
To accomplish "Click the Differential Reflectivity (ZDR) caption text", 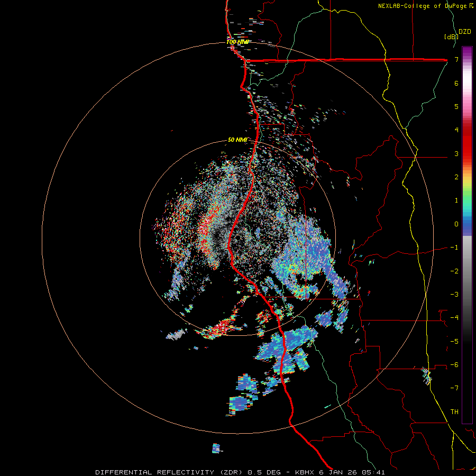I will (170, 472).
